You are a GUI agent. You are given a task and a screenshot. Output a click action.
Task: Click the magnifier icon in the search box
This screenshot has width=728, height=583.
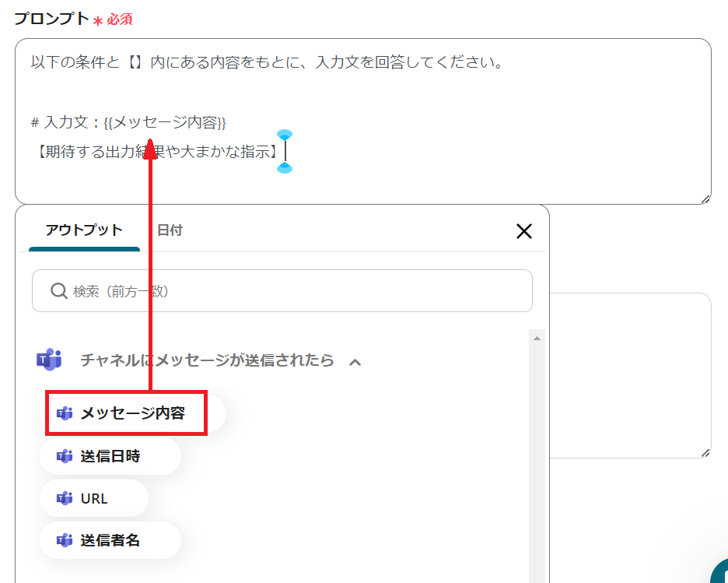58,291
